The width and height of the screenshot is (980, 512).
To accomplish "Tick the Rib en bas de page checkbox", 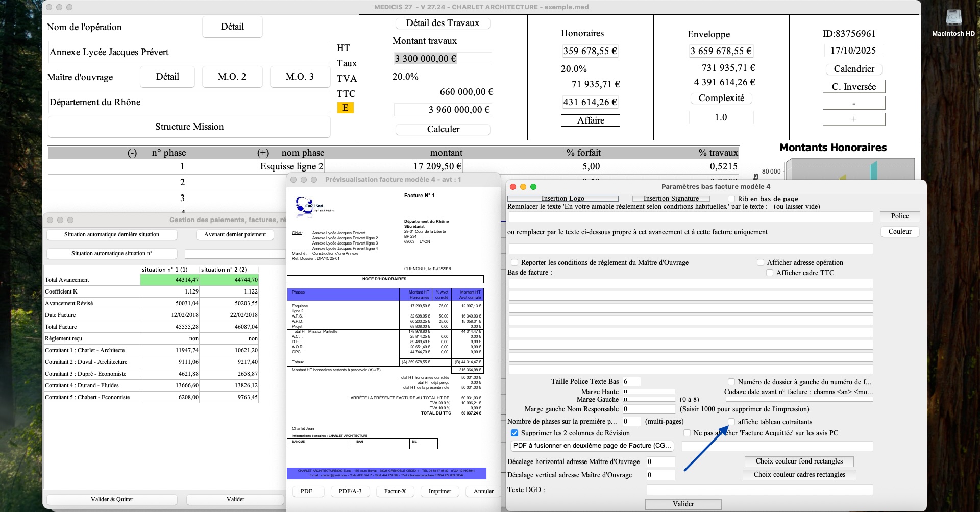I will [x=731, y=199].
